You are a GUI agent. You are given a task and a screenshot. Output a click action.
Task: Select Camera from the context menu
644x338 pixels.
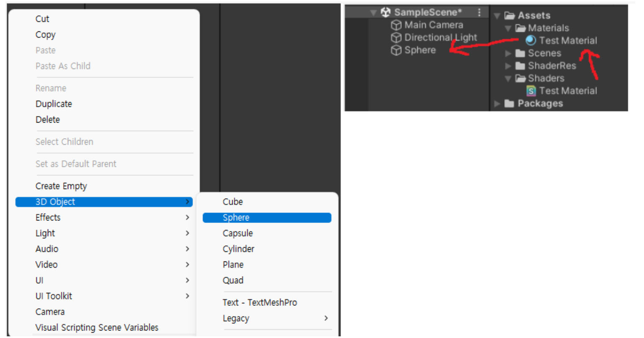pos(50,312)
